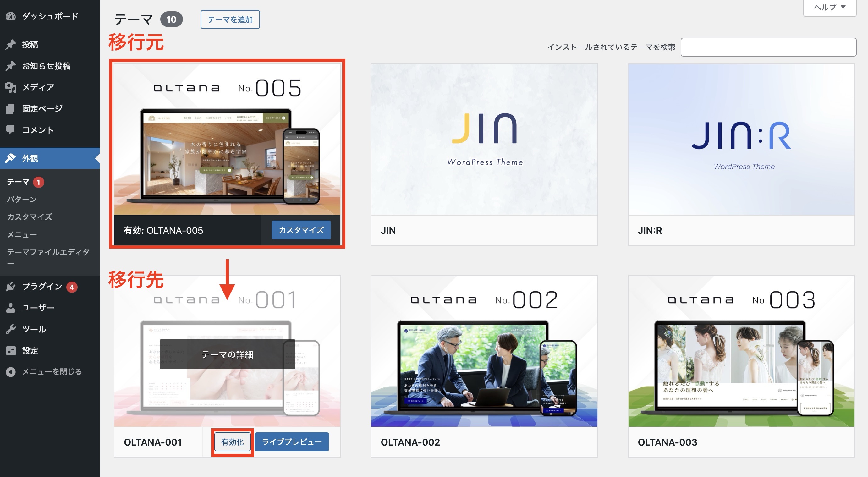The width and height of the screenshot is (868, 477).
Task: Expand the ヘルプ dropdown tab
Action: [830, 8]
